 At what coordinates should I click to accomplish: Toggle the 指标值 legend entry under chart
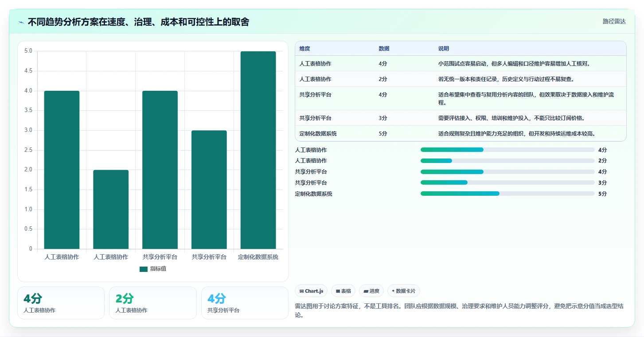[153, 269]
